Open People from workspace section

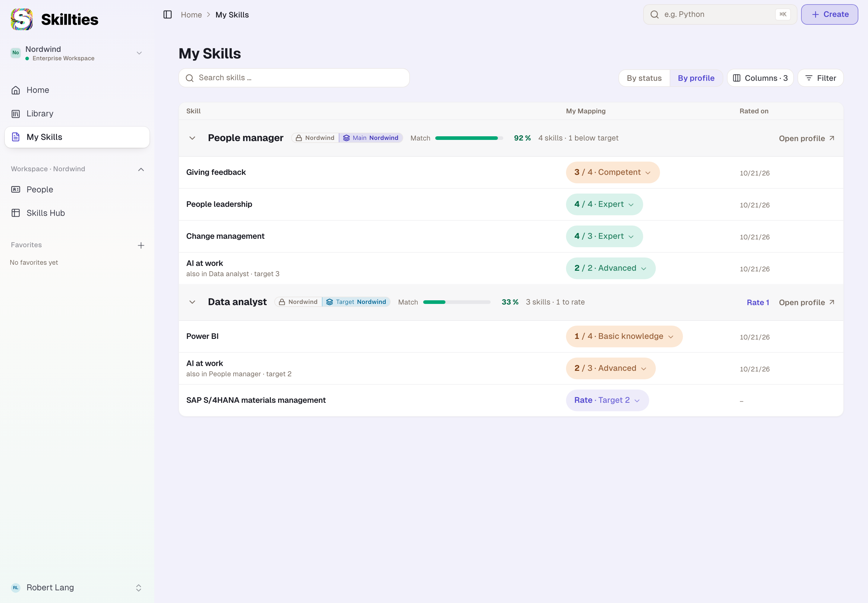[x=77, y=189]
